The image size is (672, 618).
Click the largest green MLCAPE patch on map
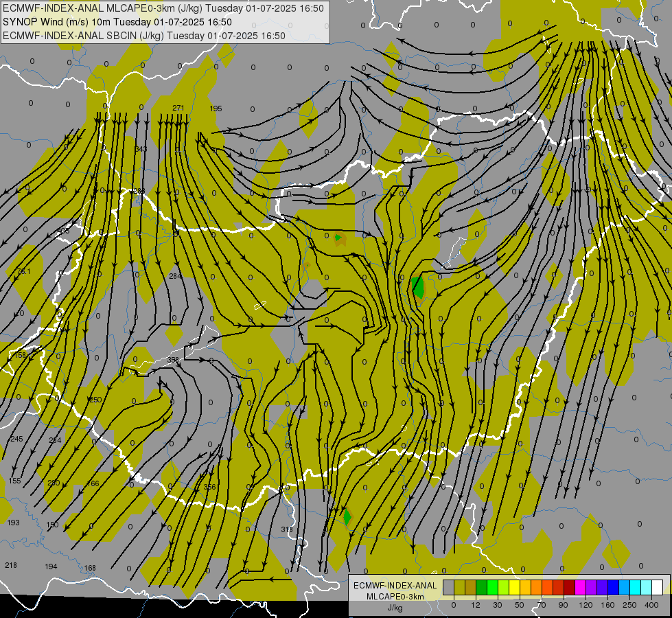pos(418,287)
